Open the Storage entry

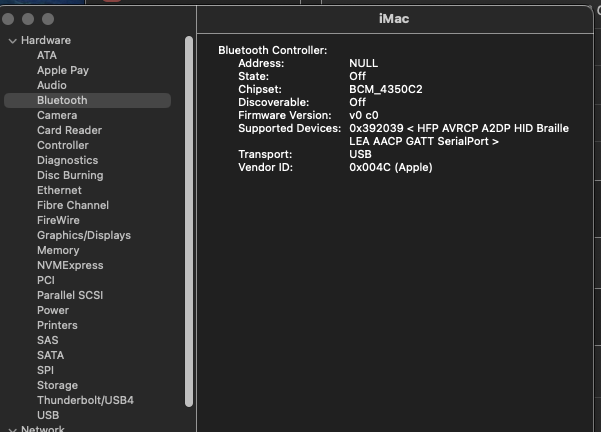coord(57,385)
